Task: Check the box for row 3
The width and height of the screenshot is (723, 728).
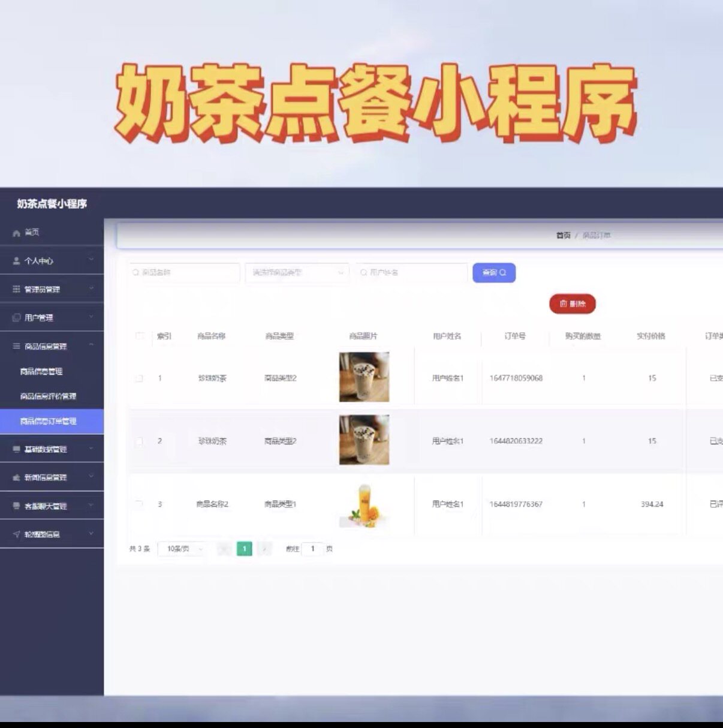Action: [139, 504]
